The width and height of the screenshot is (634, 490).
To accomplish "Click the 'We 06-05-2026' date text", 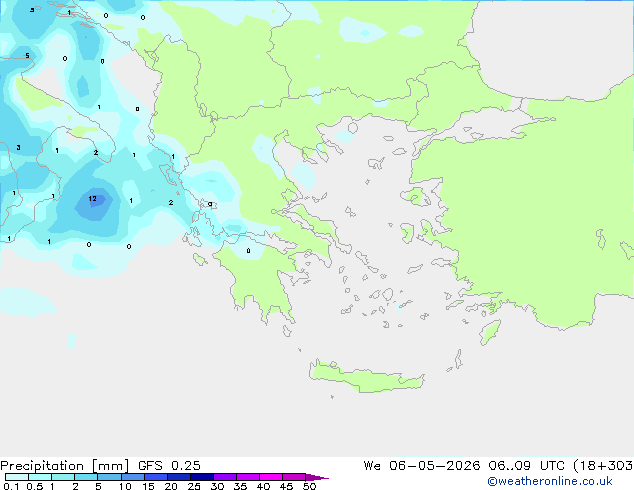I will [422, 466].
